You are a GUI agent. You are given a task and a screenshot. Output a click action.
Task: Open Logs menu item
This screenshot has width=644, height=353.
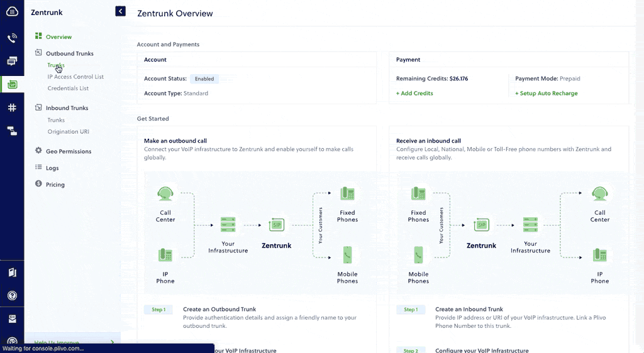tap(52, 168)
